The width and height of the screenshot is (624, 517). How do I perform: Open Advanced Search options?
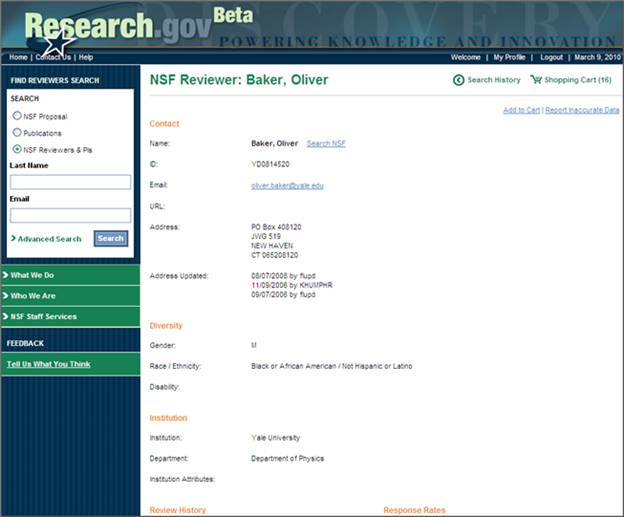[49, 239]
